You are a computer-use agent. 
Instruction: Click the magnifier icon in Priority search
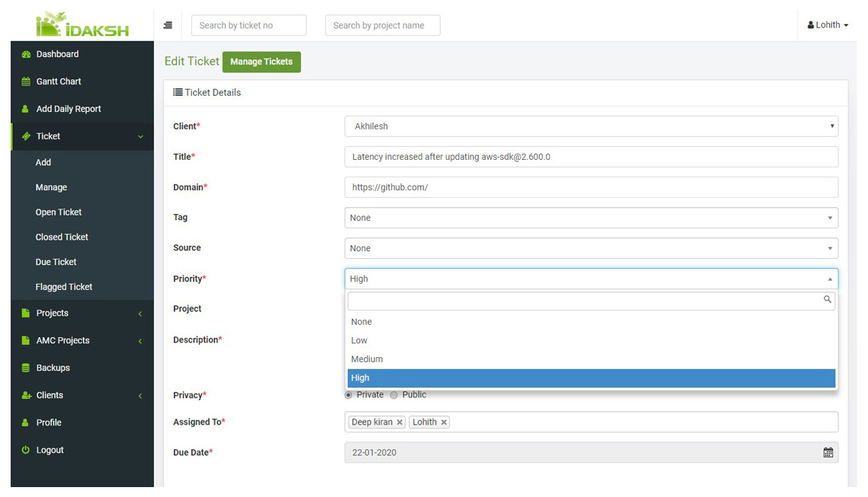click(827, 299)
